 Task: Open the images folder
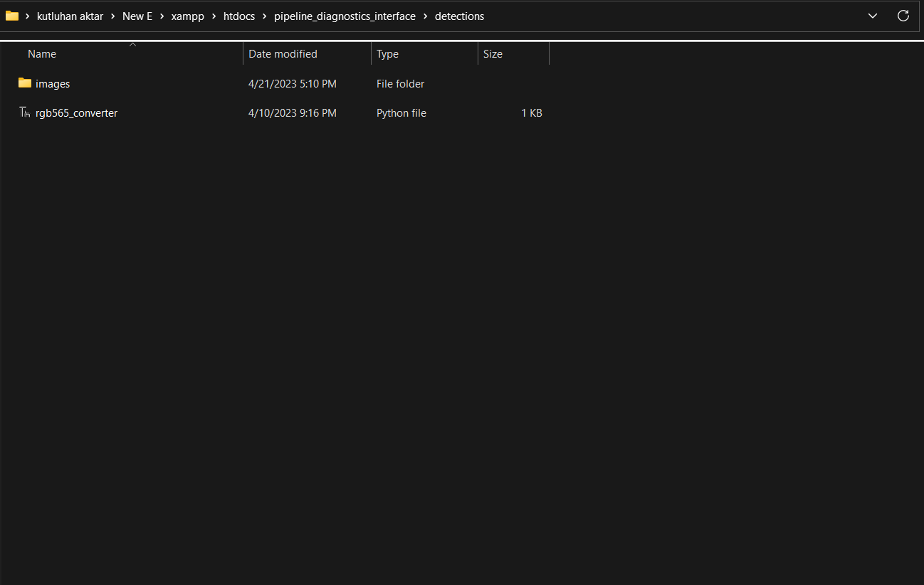point(53,83)
